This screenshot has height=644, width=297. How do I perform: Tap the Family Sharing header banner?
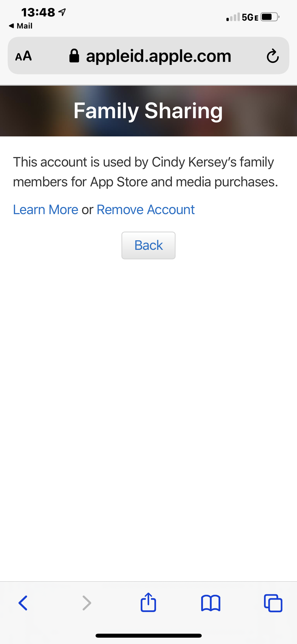[148, 111]
